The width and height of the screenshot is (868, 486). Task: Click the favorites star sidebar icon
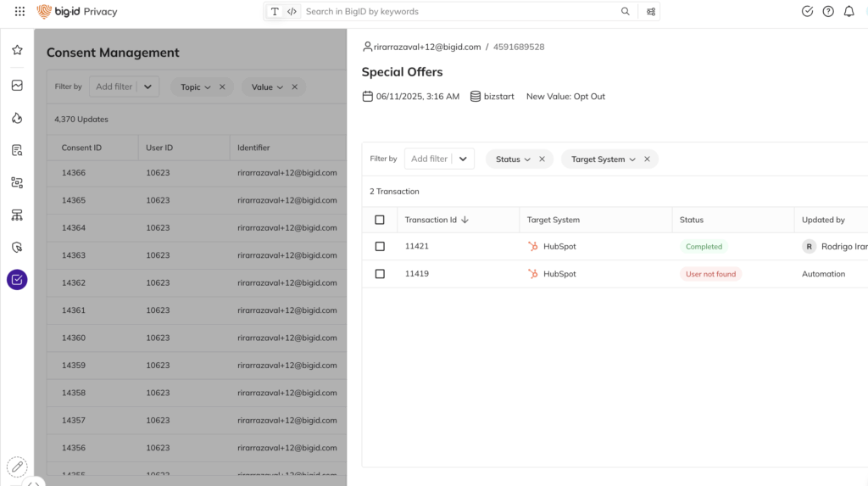[x=17, y=50]
